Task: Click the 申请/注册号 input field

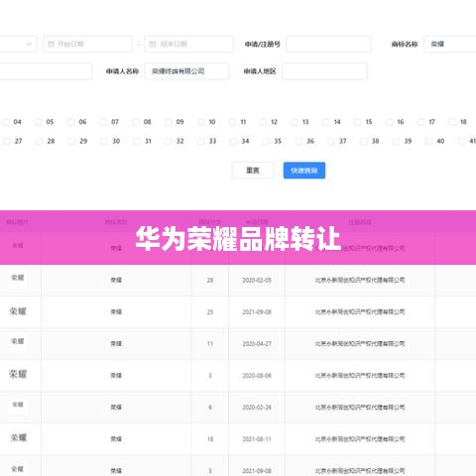Action: pyautogui.click(x=328, y=44)
